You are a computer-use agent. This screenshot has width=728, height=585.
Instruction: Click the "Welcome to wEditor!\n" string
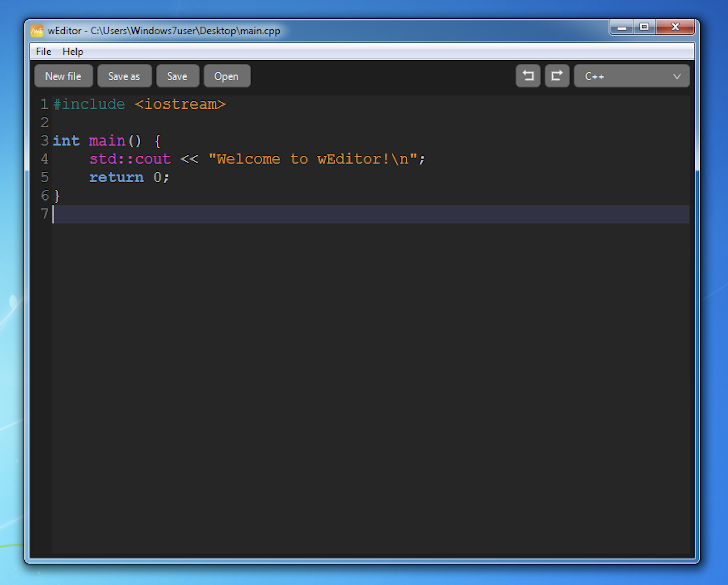(x=313, y=159)
